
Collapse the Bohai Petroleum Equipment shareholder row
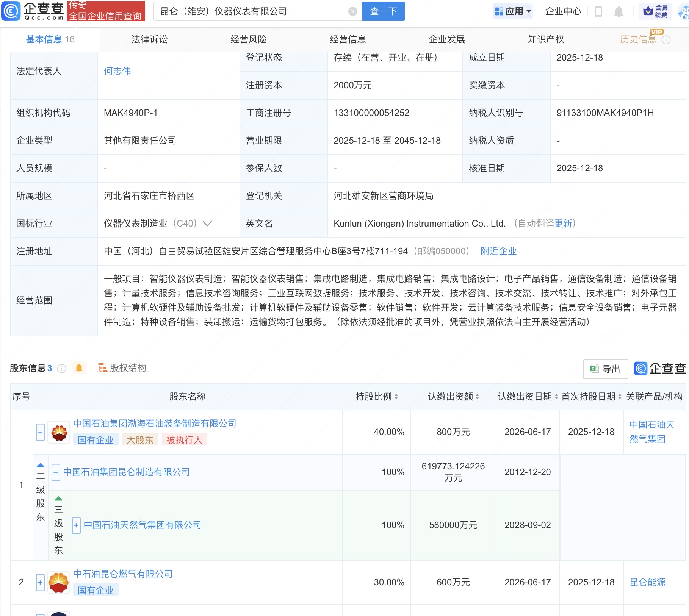40,432
